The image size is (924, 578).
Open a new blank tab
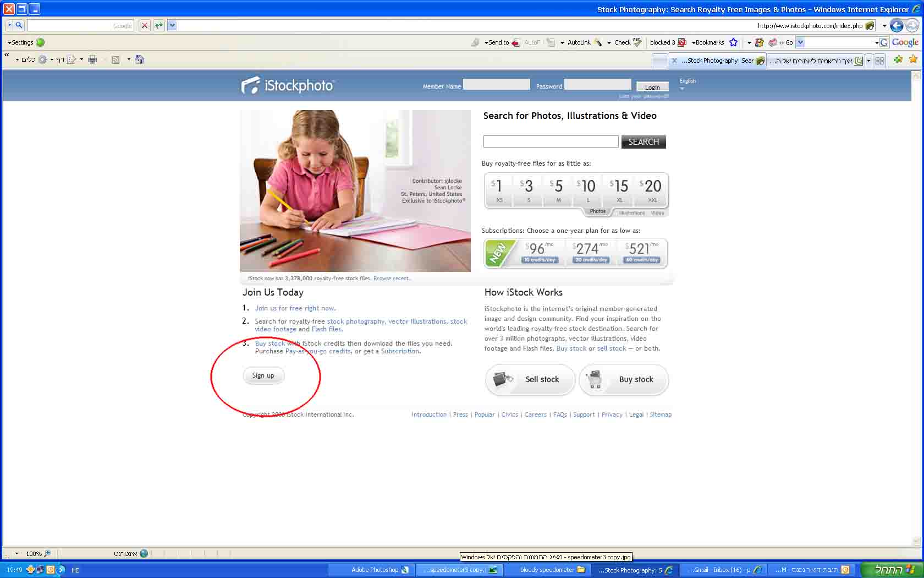(x=659, y=61)
